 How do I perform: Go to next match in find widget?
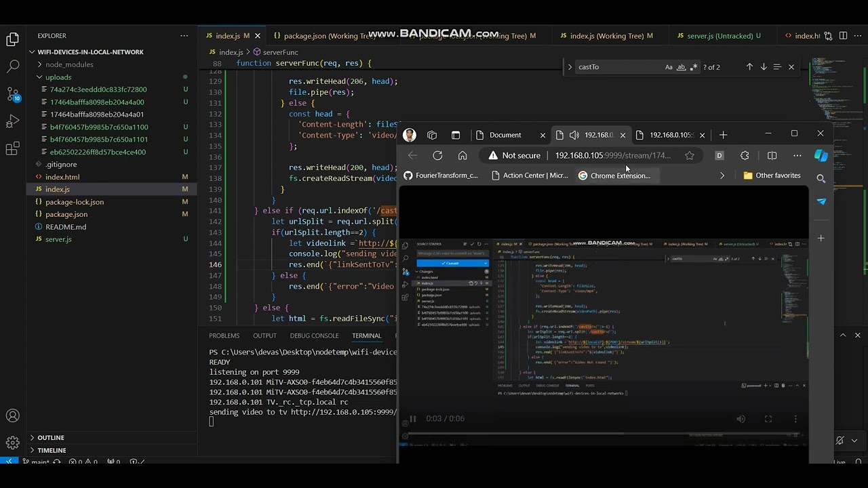764,67
